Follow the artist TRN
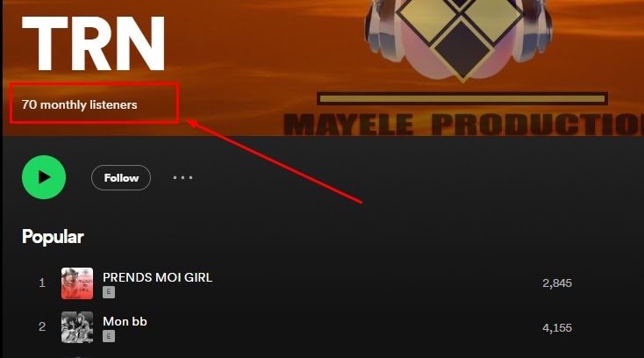 (121, 178)
